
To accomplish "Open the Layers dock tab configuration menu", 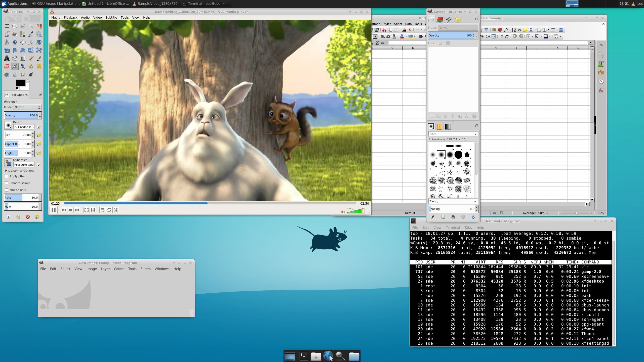I will [x=477, y=19].
